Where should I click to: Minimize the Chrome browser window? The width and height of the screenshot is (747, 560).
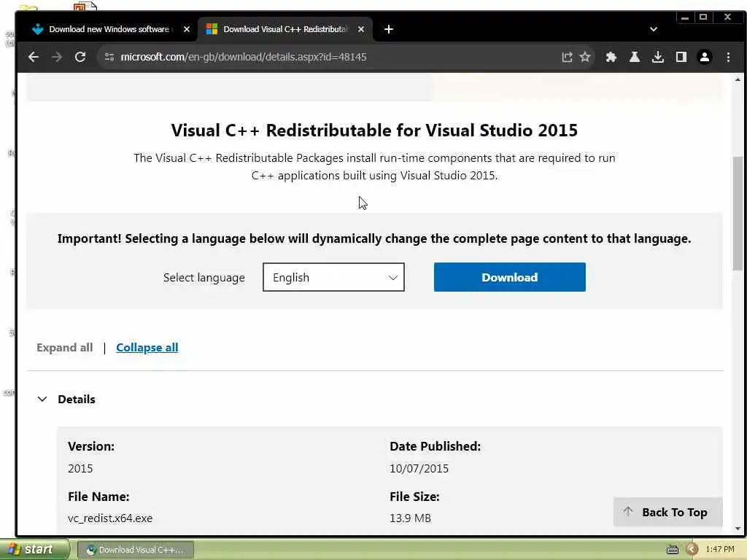coord(685,17)
